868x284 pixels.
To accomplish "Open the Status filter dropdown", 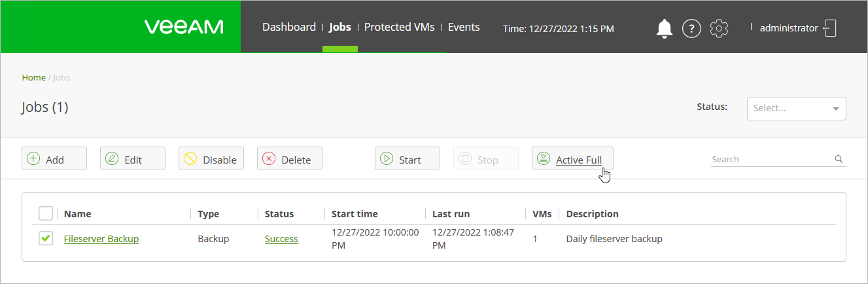I will pos(790,109).
